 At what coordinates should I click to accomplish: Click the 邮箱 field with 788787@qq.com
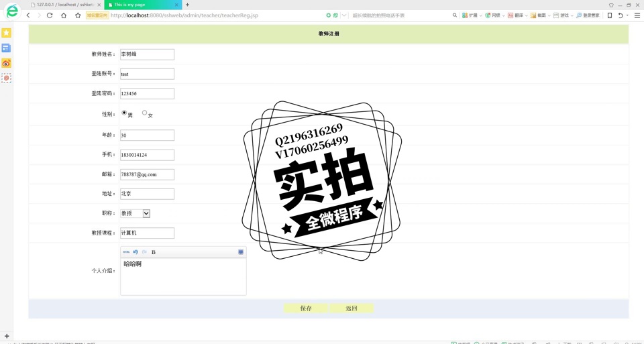[x=147, y=174]
